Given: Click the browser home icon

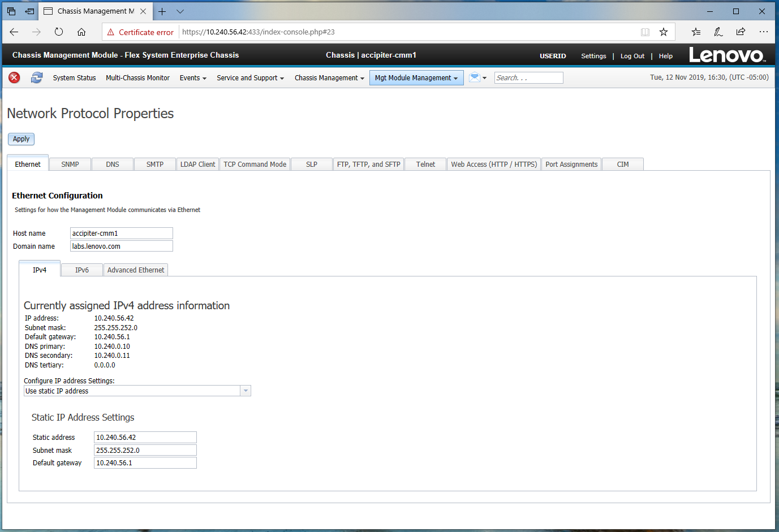Looking at the screenshot, I should tap(81, 32).
